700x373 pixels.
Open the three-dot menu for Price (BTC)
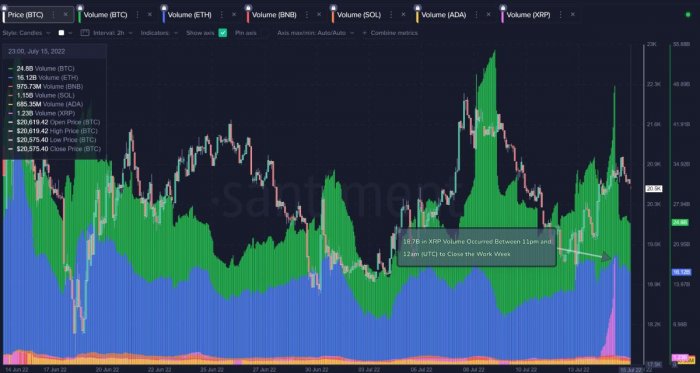click(54, 15)
